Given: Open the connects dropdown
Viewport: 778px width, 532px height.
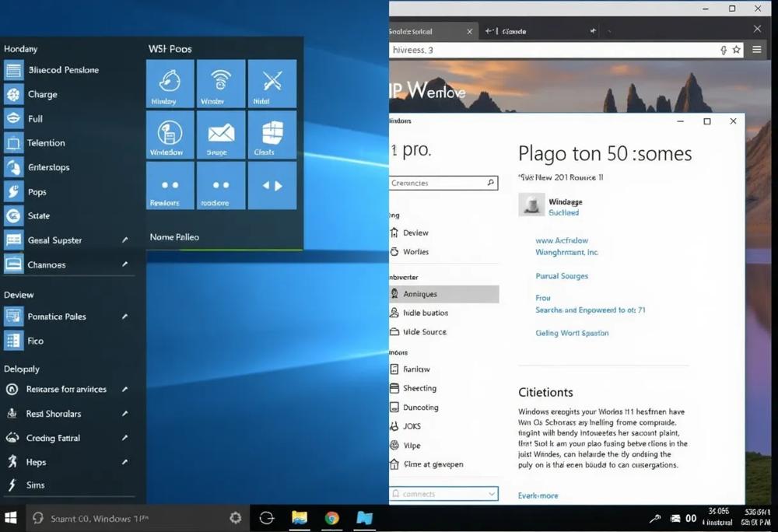Looking at the screenshot, I should (x=443, y=494).
